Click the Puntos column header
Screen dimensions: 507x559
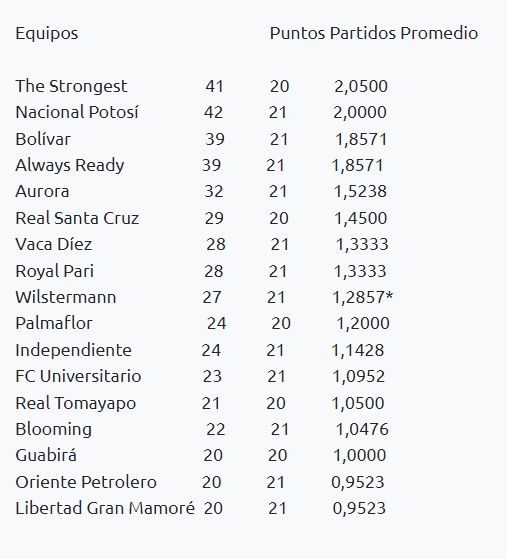pos(297,33)
